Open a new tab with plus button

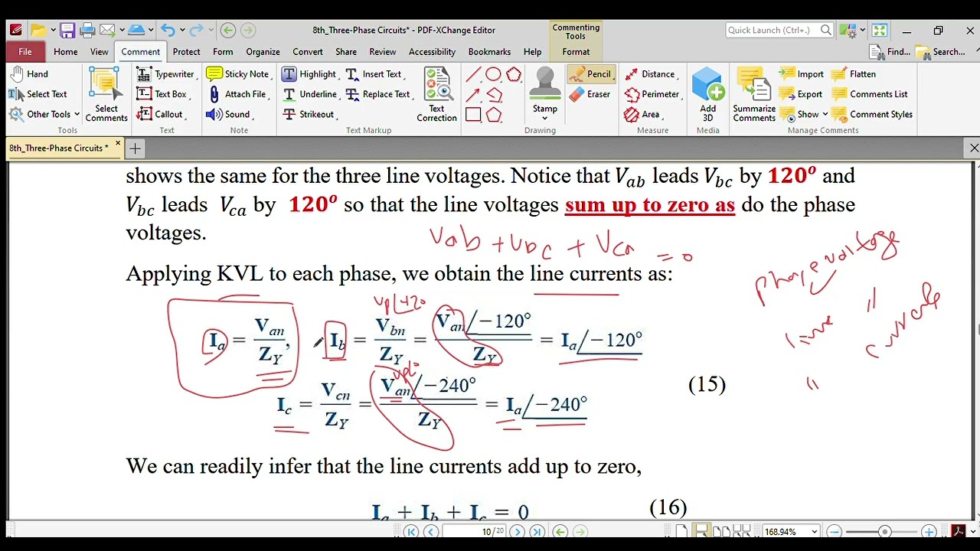tap(135, 148)
